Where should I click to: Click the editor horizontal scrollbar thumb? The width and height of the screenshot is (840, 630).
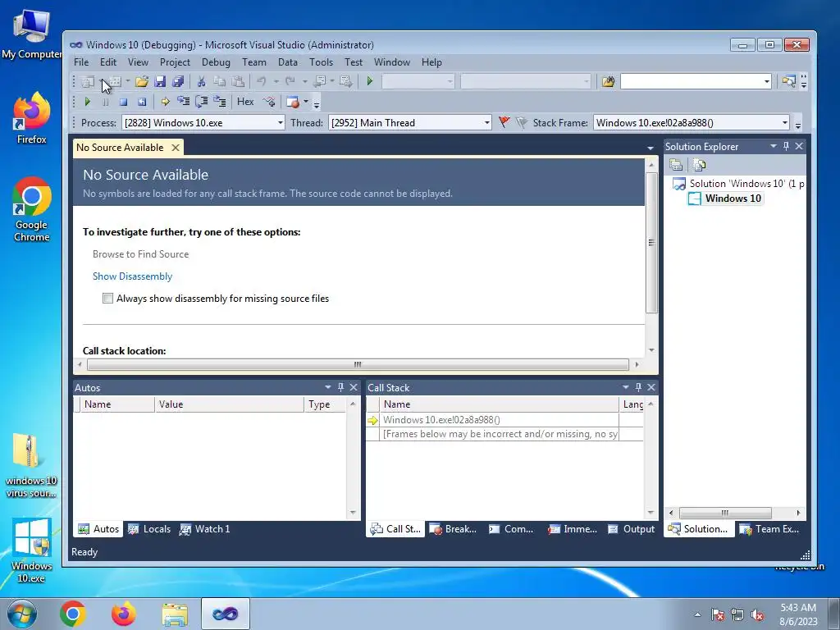click(358, 365)
